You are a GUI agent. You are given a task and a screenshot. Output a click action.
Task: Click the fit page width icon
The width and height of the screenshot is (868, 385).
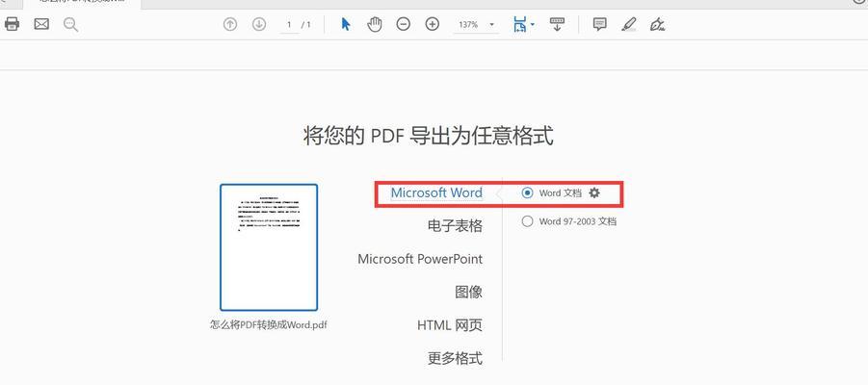click(519, 24)
